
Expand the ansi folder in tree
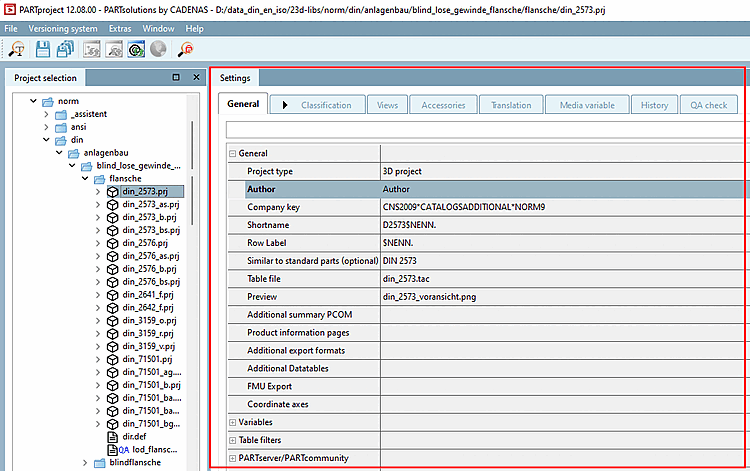(46, 127)
